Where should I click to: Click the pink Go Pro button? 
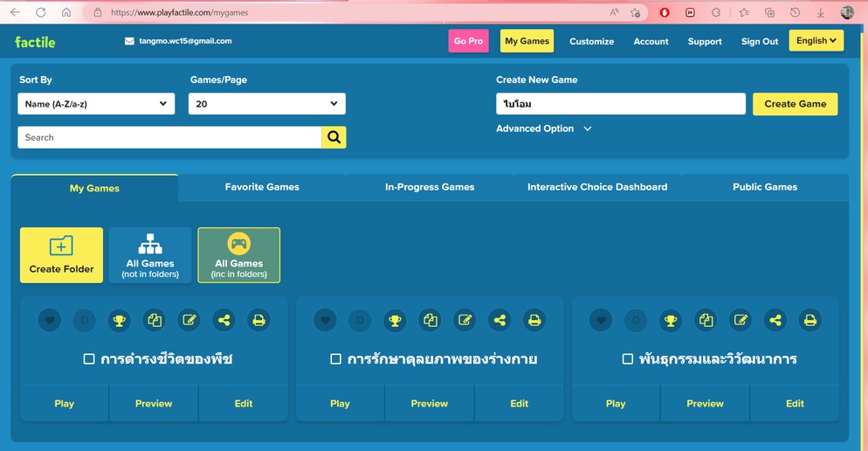click(x=468, y=41)
